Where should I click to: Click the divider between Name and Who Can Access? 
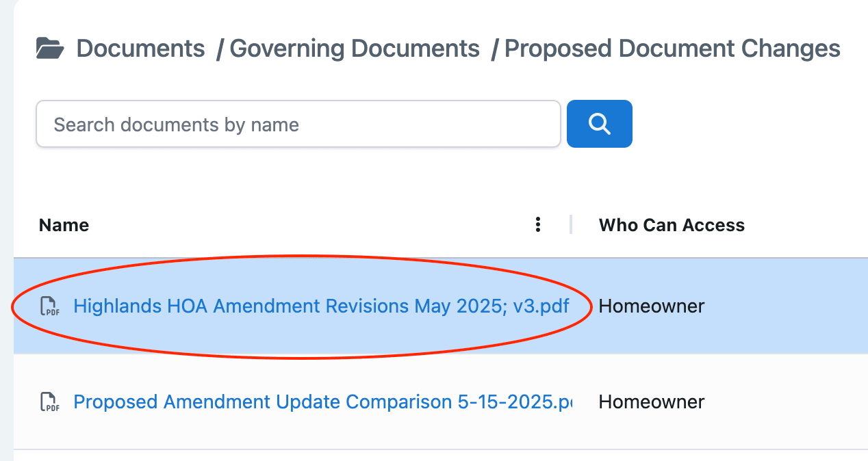click(571, 225)
